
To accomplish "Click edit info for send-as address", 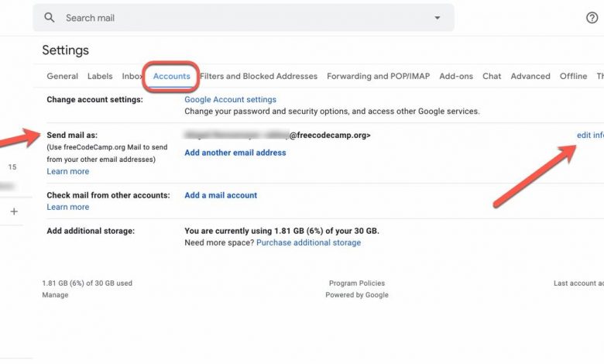I will coord(590,136).
